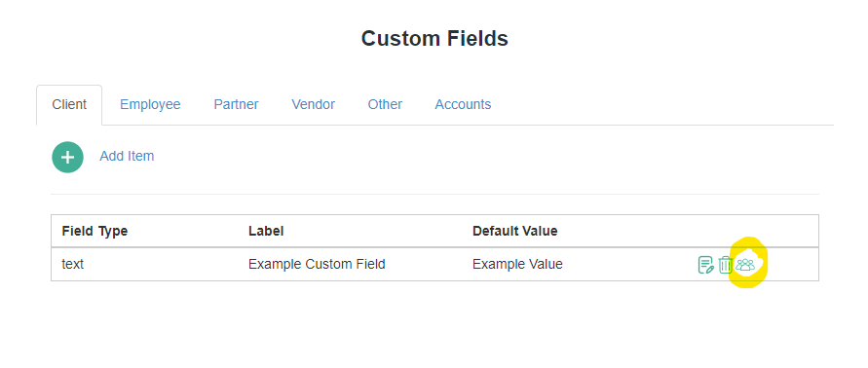
Task: Click the Default Value column header
Action: point(514,231)
